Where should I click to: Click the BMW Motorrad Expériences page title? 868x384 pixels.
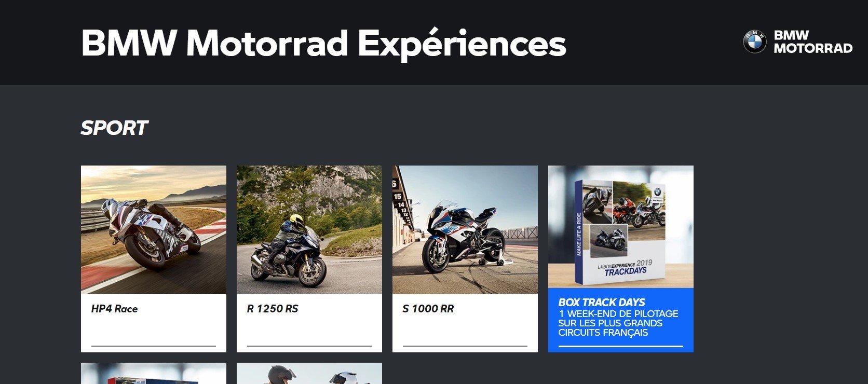pyautogui.click(x=323, y=43)
